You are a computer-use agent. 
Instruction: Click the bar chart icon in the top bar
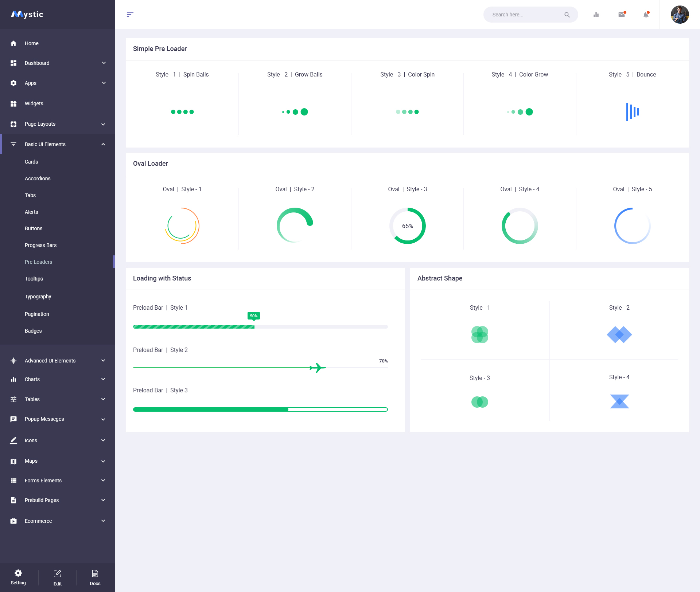click(596, 15)
